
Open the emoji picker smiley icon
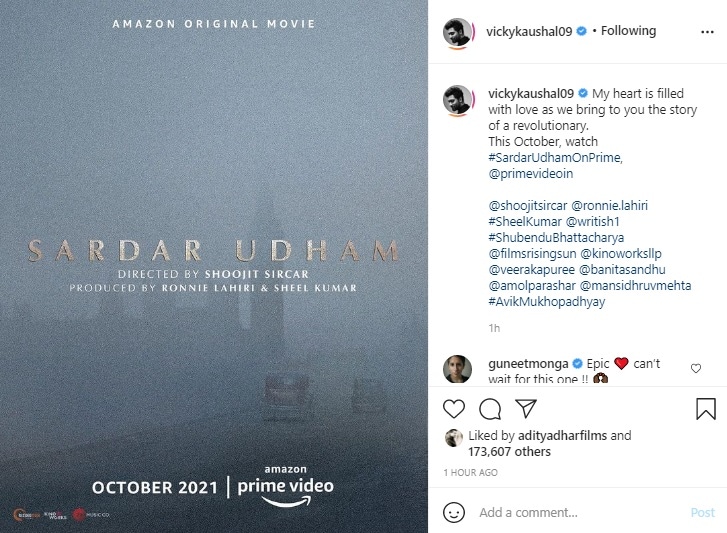point(454,513)
